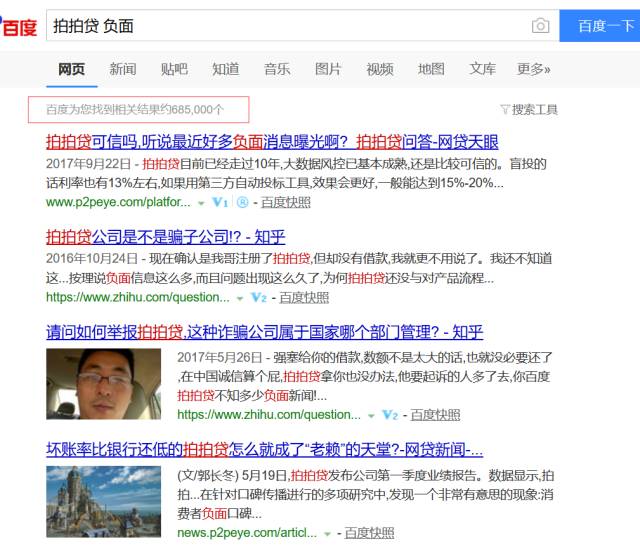The width and height of the screenshot is (640, 549).
Task: Select the 网页 tab
Action: (71, 69)
